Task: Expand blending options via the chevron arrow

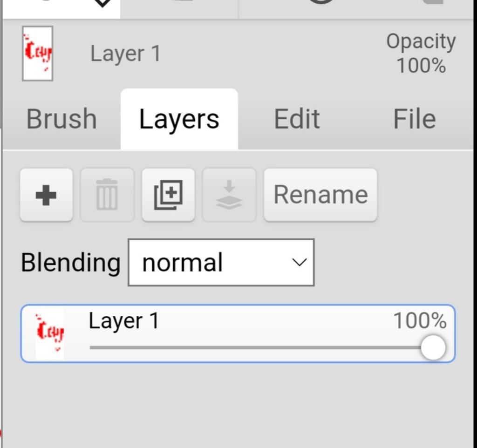Action: 300,263
